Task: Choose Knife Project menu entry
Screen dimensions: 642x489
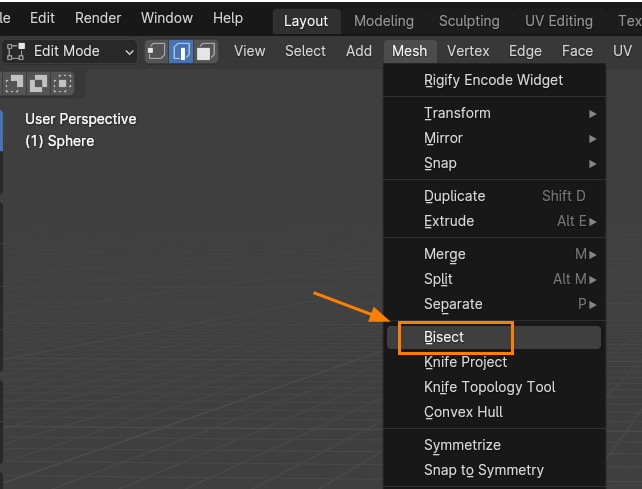Action: (494, 362)
